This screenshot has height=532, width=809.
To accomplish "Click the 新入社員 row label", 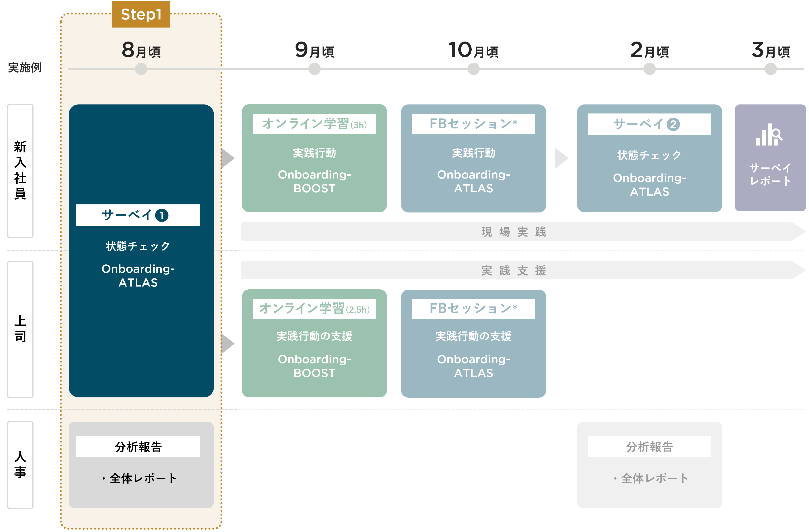I will (x=20, y=170).
